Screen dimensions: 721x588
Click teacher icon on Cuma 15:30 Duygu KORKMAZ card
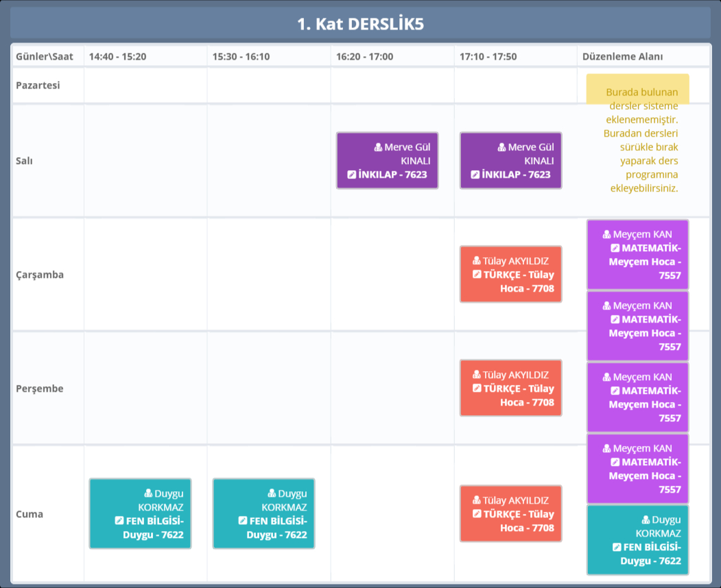pyautogui.click(x=272, y=493)
